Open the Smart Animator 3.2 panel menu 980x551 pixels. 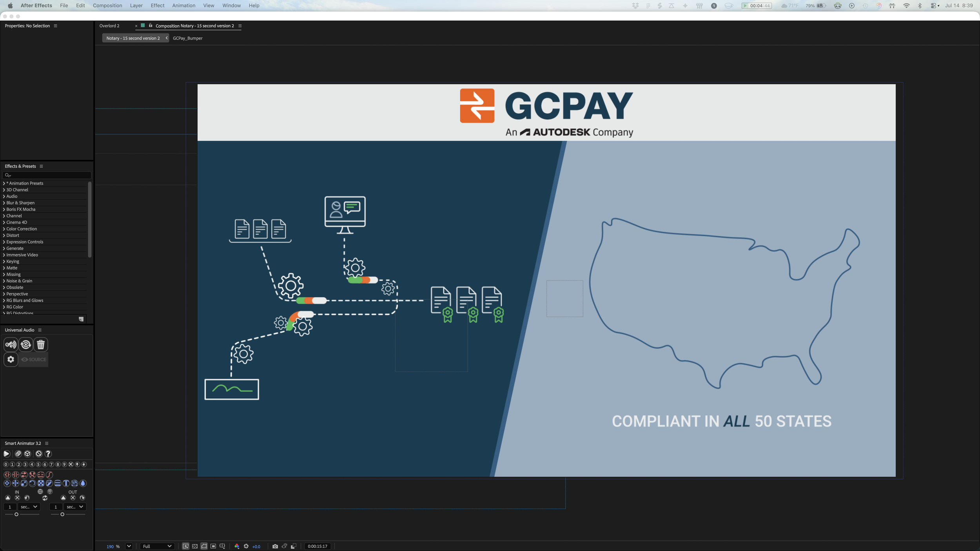(47, 443)
